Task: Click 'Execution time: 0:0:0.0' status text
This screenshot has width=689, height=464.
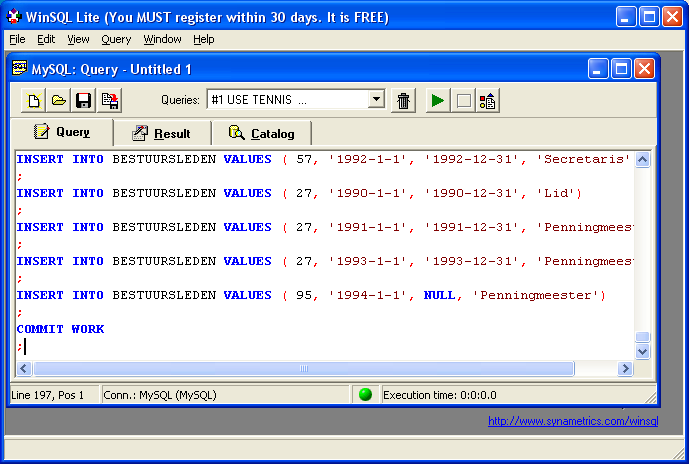Action: [440, 395]
